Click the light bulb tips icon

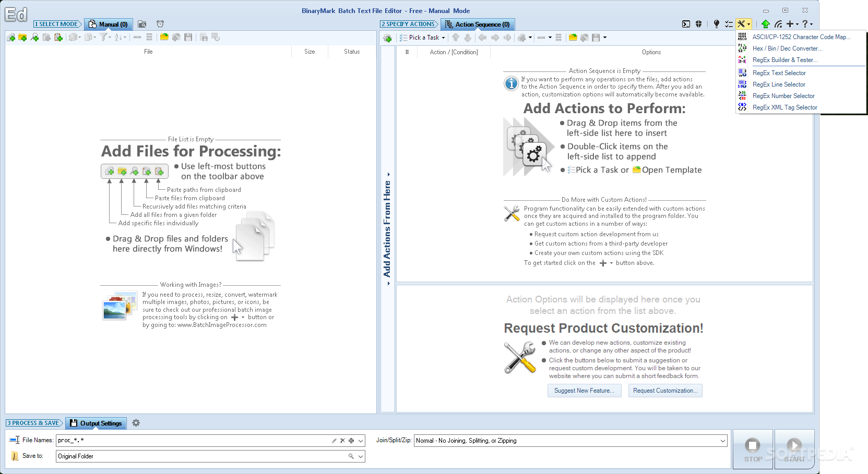coord(717,24)
